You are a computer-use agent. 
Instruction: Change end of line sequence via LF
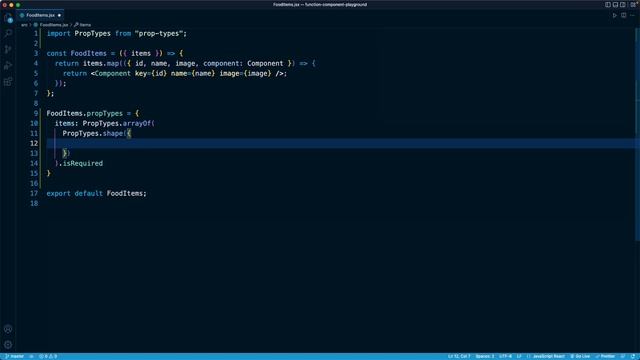pyautogui.click(x=519, y=356)
